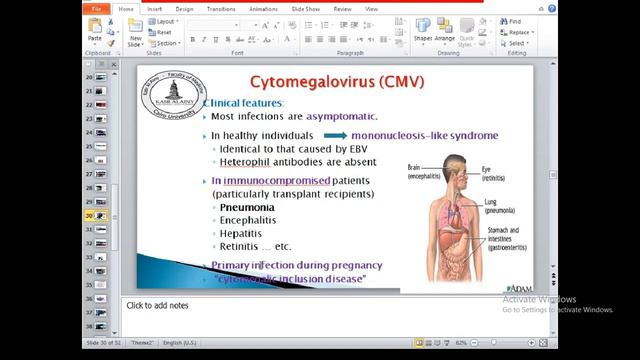Decrease list indent level

click(343, 25)
